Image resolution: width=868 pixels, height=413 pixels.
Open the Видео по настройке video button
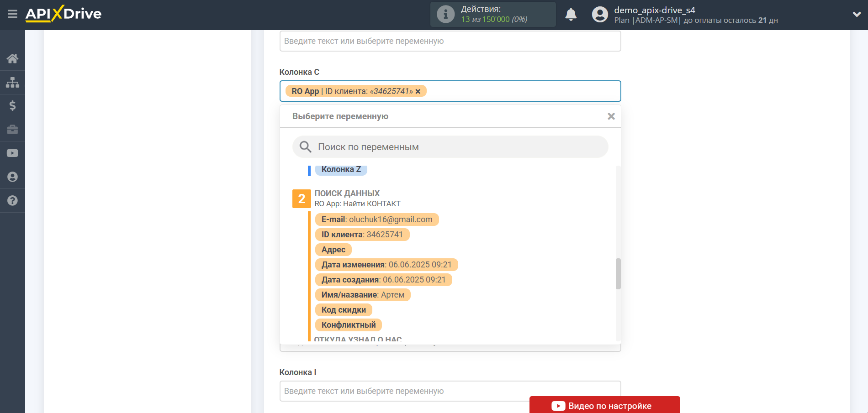coord(604,405)
